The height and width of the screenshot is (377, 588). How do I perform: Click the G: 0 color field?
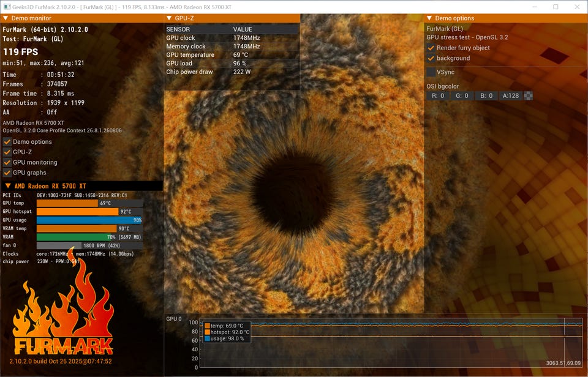[x=462, y=96]
